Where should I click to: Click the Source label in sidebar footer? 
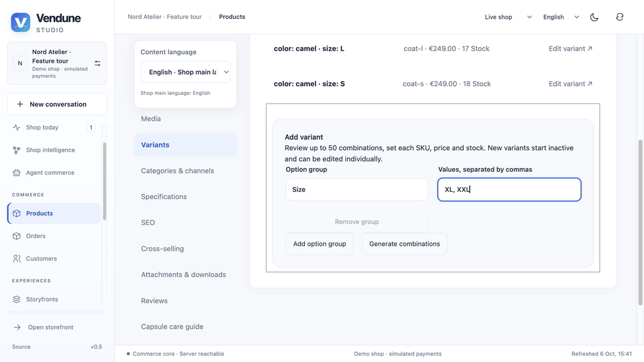(x=21, y=347)
